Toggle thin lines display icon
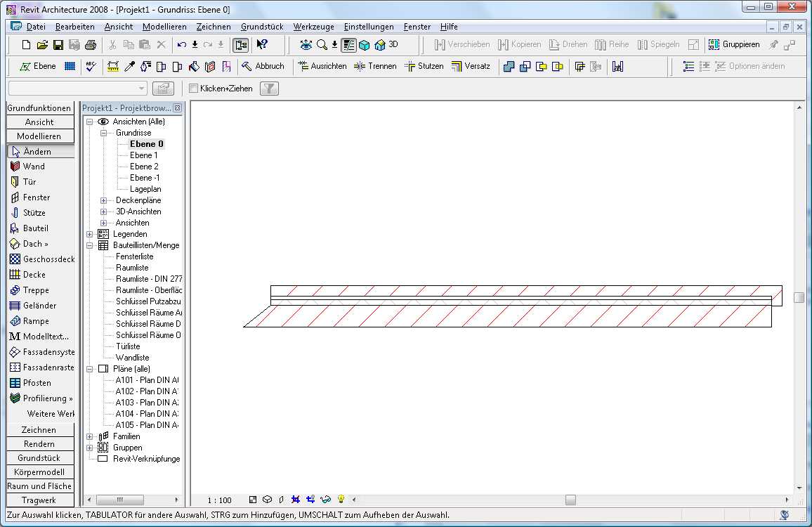 [x=348, y=45]
